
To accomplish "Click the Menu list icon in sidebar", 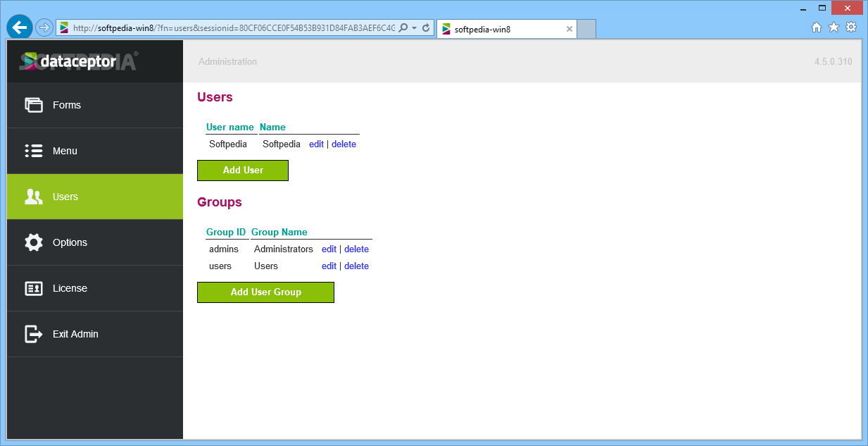I will tap(34, 151).
